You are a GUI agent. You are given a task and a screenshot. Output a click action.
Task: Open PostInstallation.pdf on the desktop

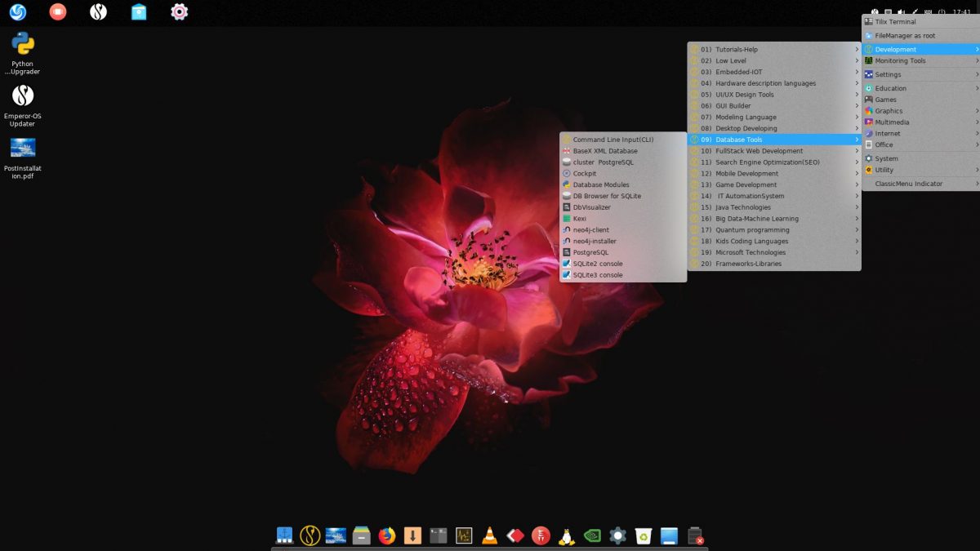point(23,158)
